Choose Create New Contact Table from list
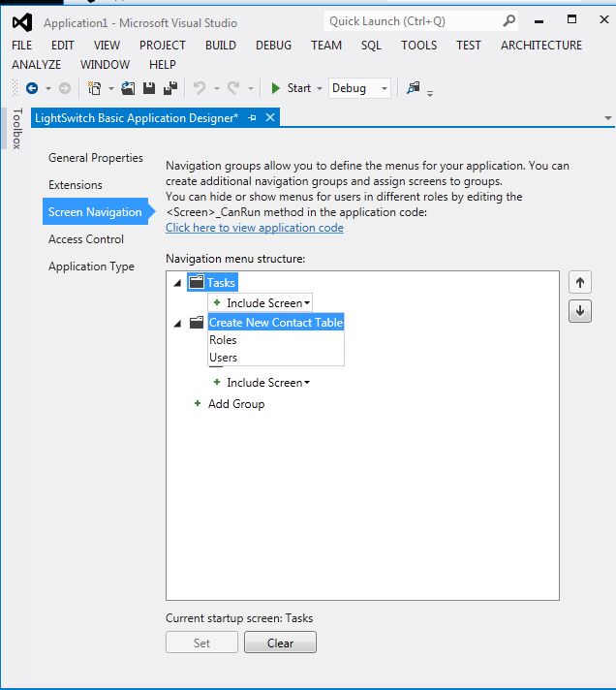This screenshot has width=616, height=690. pyautogui.click(x=276, y=322)
